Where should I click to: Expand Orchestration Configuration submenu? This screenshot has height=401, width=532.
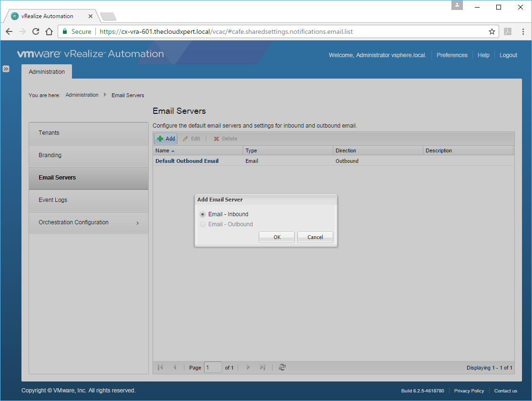pos(138,223)
